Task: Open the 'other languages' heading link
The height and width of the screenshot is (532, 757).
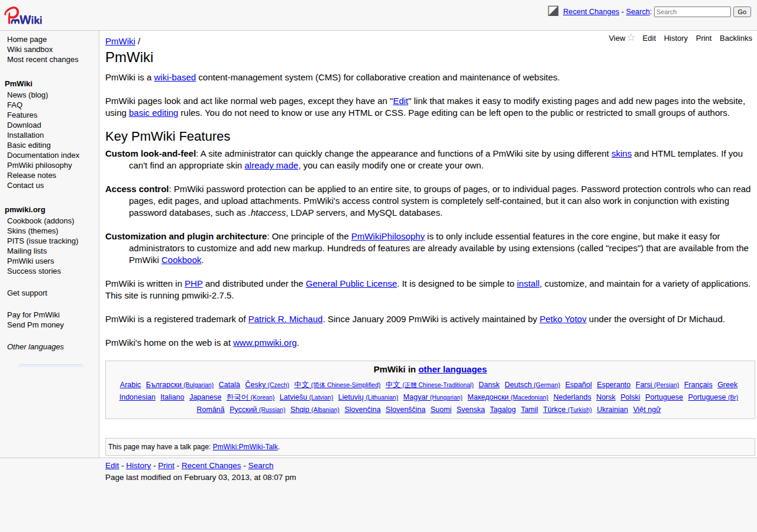Action: (452, 369)
